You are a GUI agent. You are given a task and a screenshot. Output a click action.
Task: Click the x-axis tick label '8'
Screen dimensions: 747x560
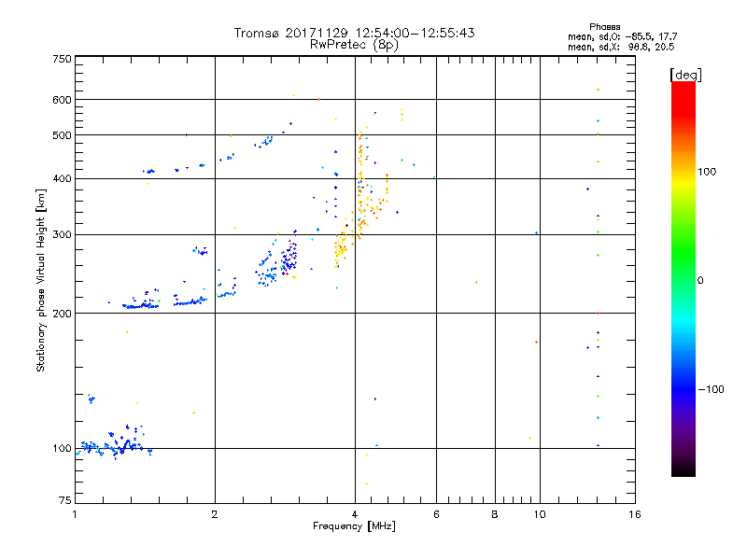495,514
